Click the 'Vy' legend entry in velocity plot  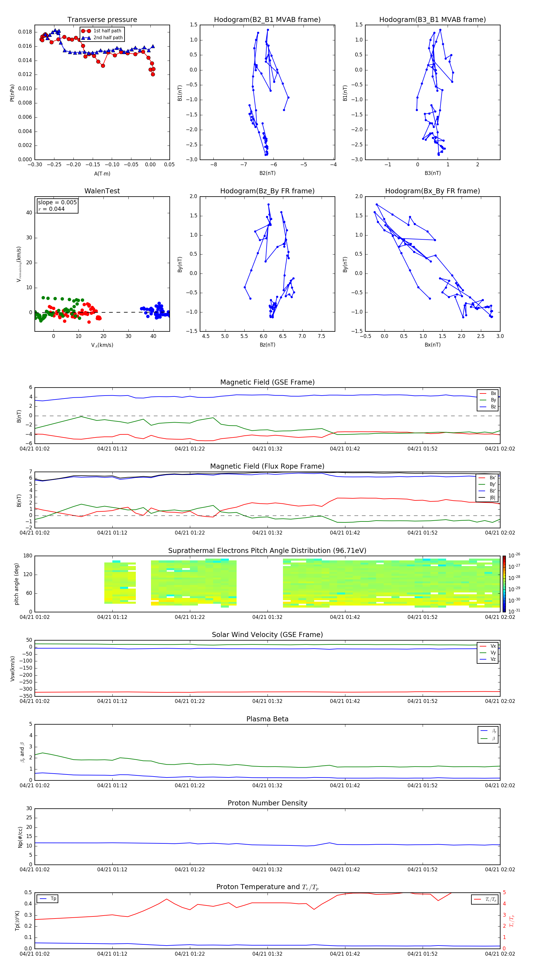pyautogui.click(x=488, y=652)
